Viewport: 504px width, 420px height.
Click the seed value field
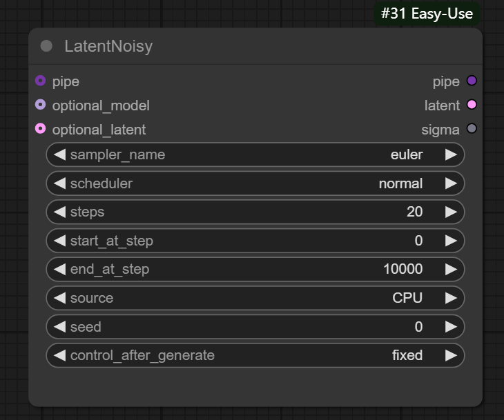(x=255, y=327)
